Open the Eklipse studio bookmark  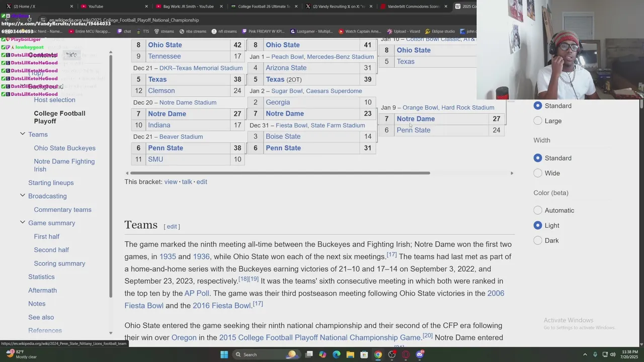(440, 31)
